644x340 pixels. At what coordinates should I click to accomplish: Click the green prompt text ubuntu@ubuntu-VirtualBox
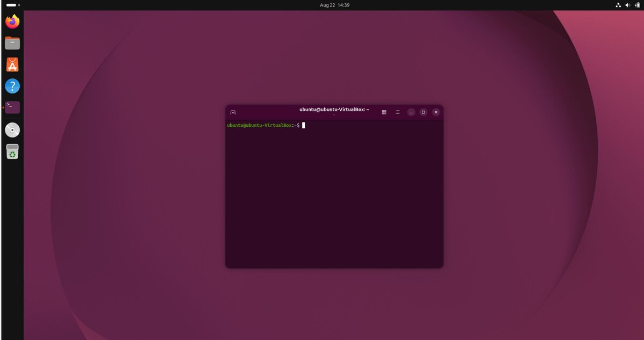pyautogui.click(x=260, y=125)
